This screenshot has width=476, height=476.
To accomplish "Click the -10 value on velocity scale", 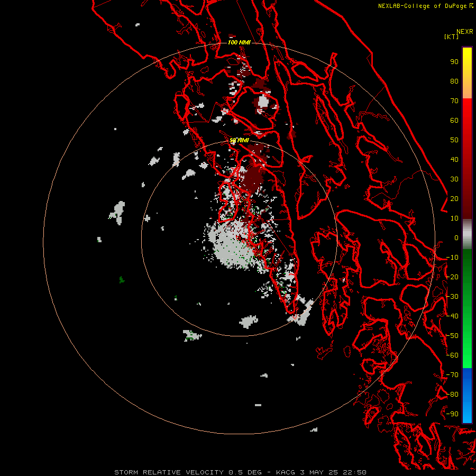I will pyautogui.click(x=452, y=258).
